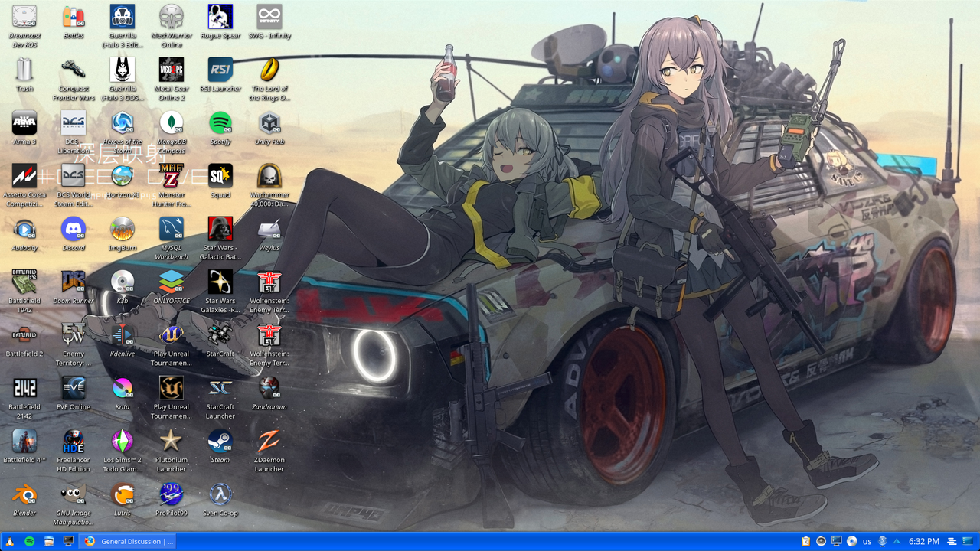Select the ImgBurn flame icon

point(122,228)
